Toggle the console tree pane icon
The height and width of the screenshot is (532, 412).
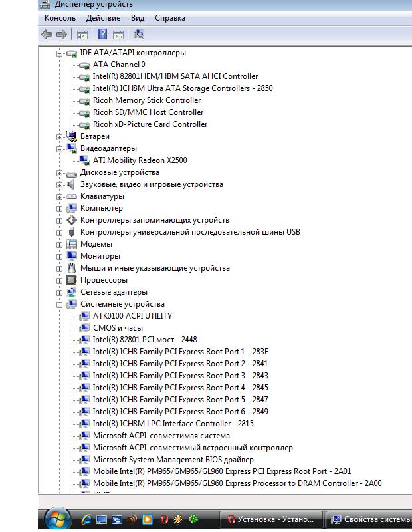click(x=82, y=35)
